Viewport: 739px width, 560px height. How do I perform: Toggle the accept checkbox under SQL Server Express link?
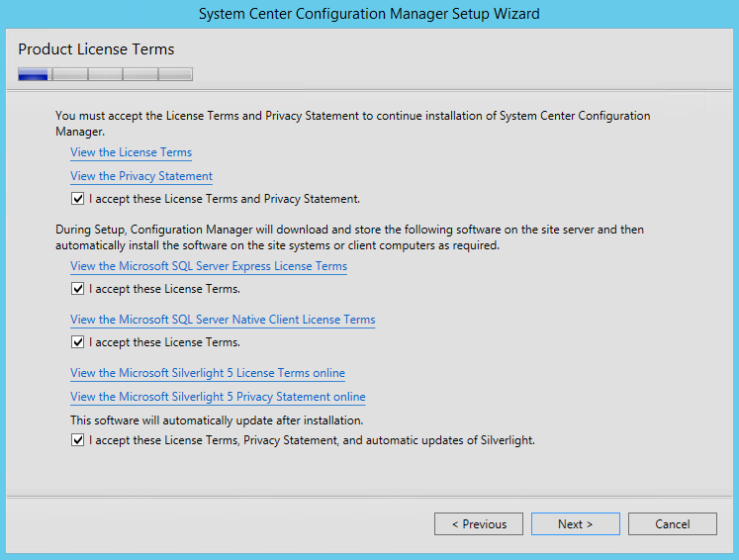tap(78, 289)
